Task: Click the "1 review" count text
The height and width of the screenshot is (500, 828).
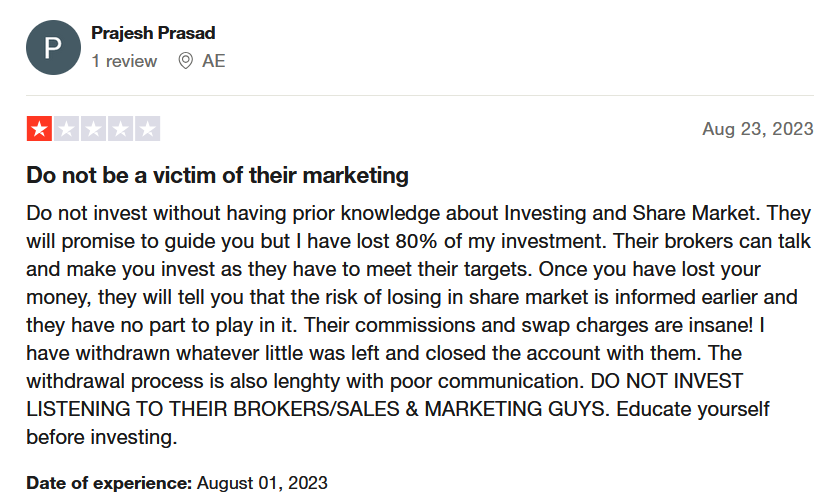Action: pyautogui.click(x=124, y=61)
